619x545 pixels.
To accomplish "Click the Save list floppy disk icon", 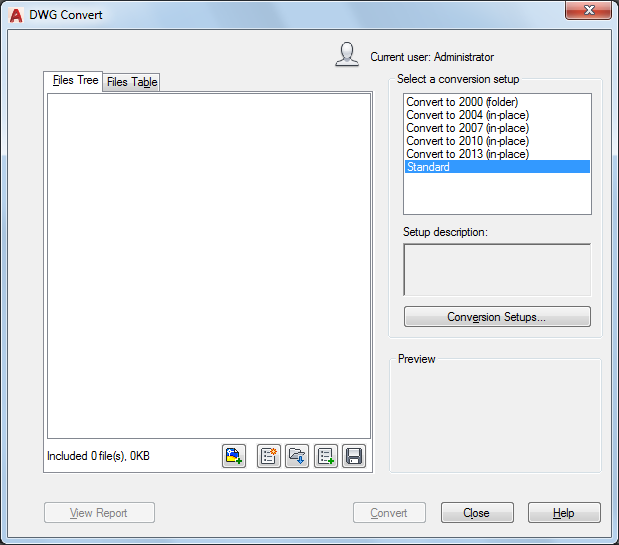I will pos(354,456).
